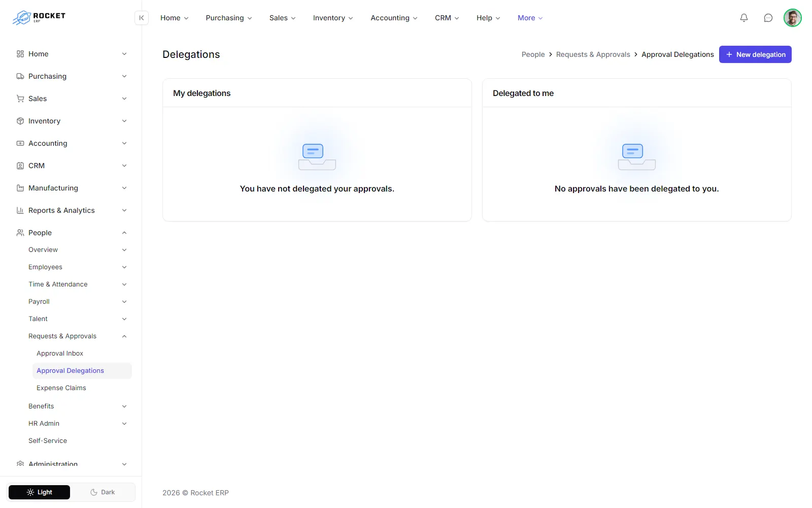Open the Help top menu
Image resolution: width=812 pixels, height=508 pixels.
click(x=488, y=18)
